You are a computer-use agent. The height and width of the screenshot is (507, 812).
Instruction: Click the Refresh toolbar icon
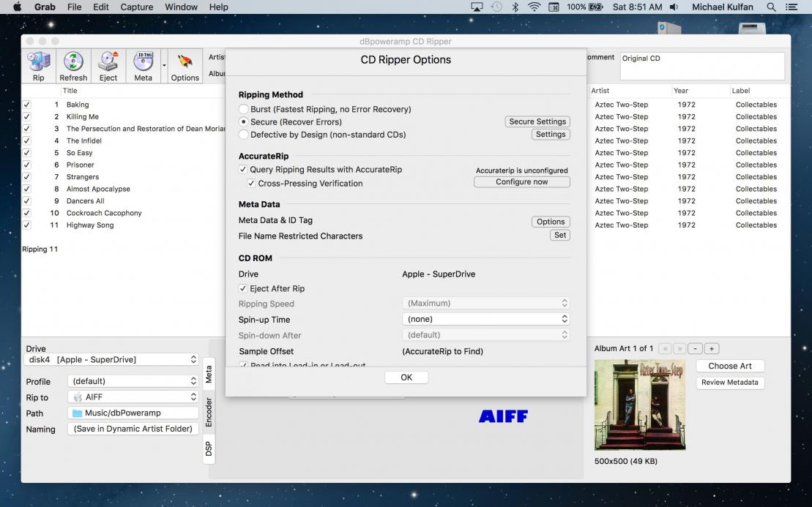[73, 66]
